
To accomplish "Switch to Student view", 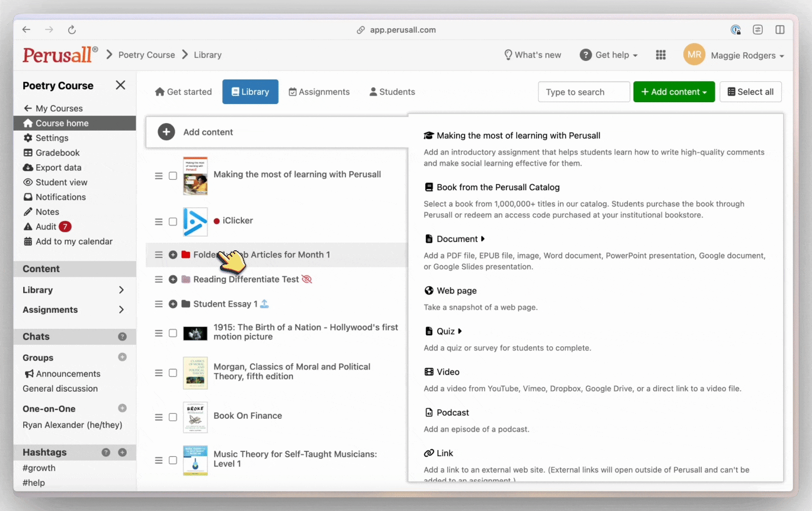I will [x=55, y=182].
